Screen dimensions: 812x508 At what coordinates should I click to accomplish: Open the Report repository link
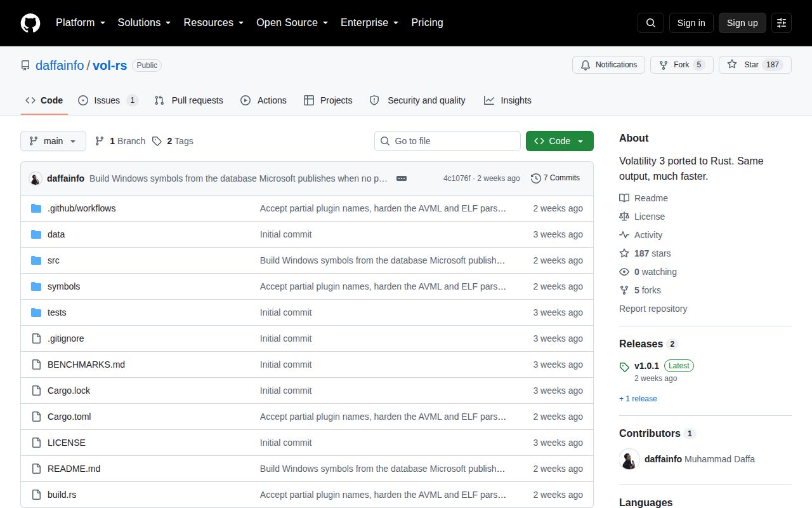[x=653, y=309]
